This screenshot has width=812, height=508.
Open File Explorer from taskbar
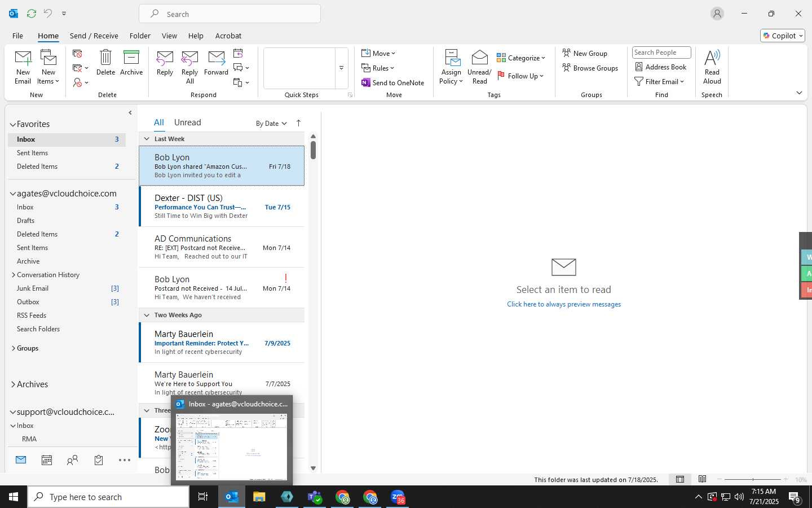tap(259, 497)
